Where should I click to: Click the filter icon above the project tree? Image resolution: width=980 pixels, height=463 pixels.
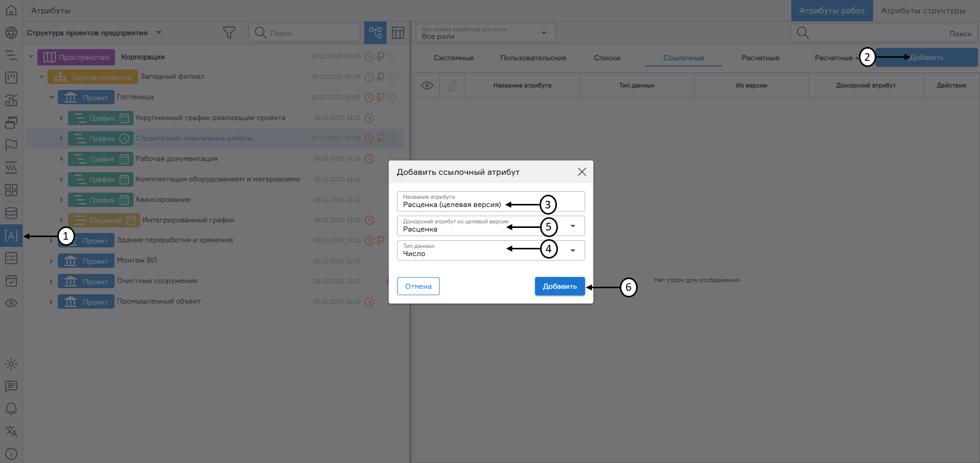click(228, 32)
